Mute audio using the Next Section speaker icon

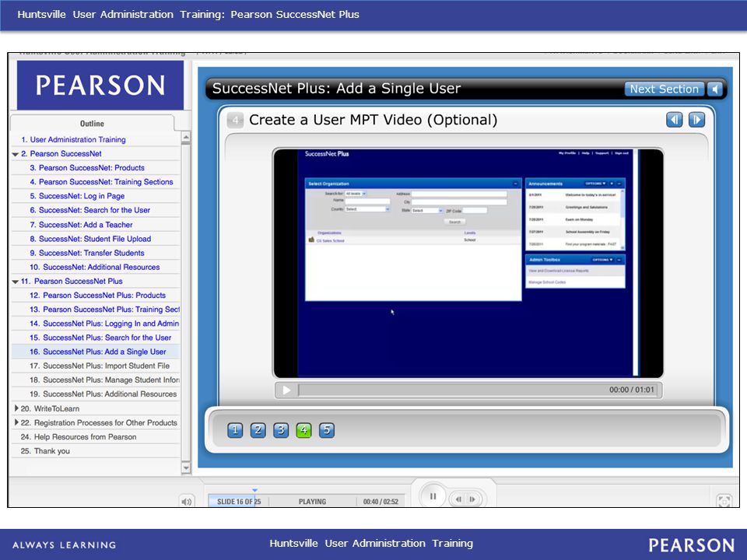point(715,89)
